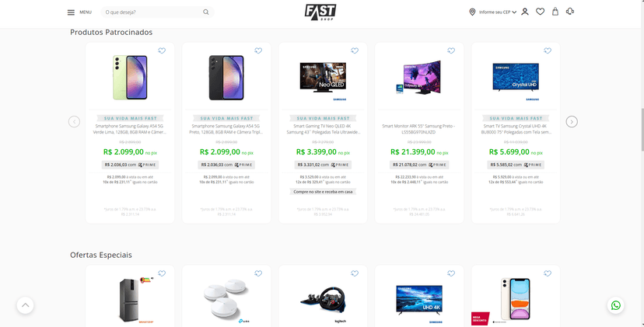Open Galaxy A54 5G Preto product title

pyautogui.click(x=226, y=129)
